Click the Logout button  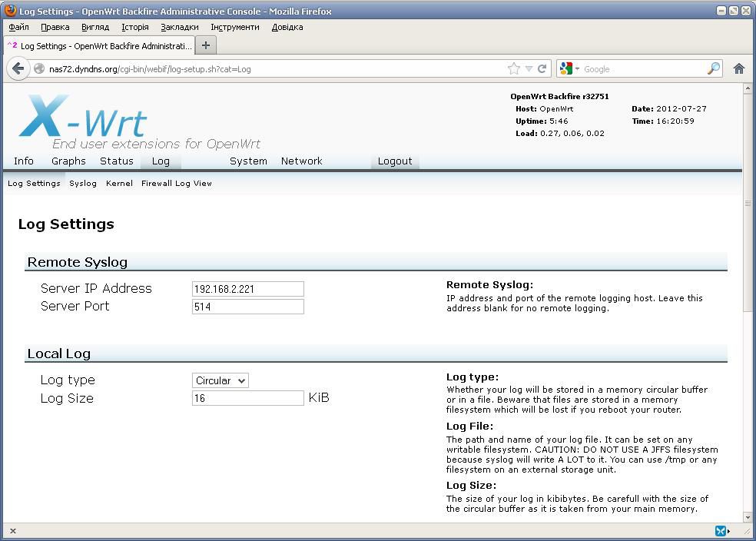tap(395, 161)
